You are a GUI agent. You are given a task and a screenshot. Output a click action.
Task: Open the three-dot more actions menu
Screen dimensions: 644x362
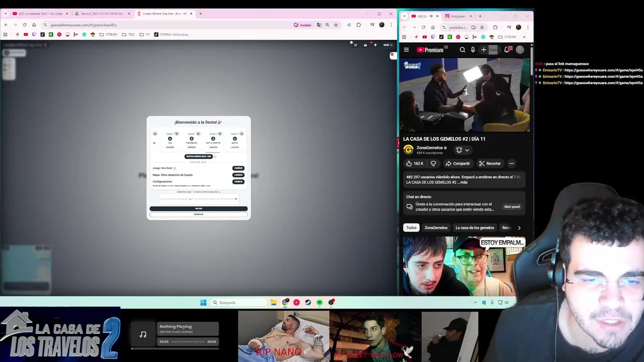pos(511,163)
